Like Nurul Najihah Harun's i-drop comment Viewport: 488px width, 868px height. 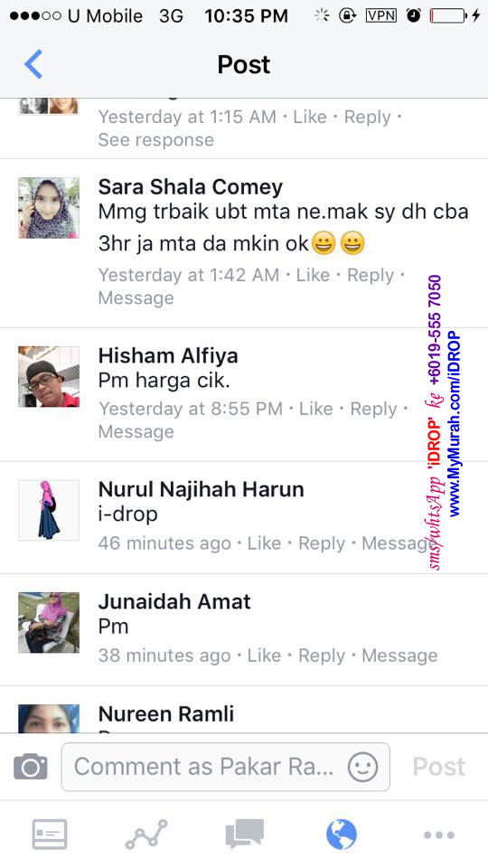[264, 543]
